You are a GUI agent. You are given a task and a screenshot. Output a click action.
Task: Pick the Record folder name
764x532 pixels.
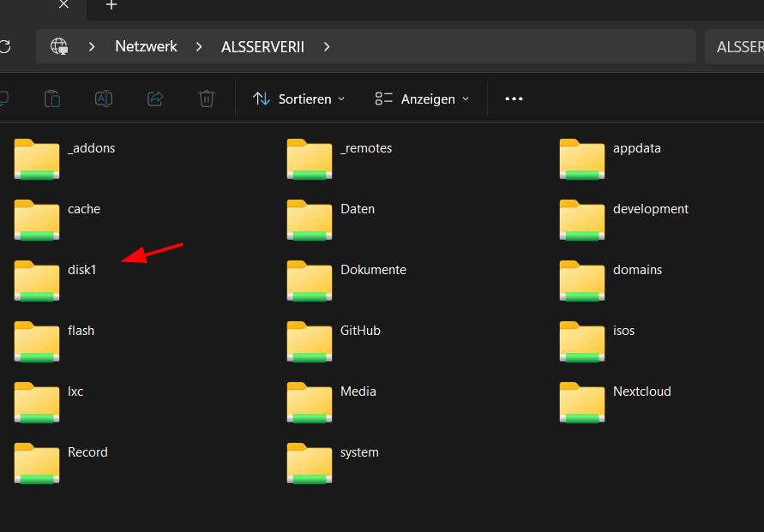tap(87, 452)
